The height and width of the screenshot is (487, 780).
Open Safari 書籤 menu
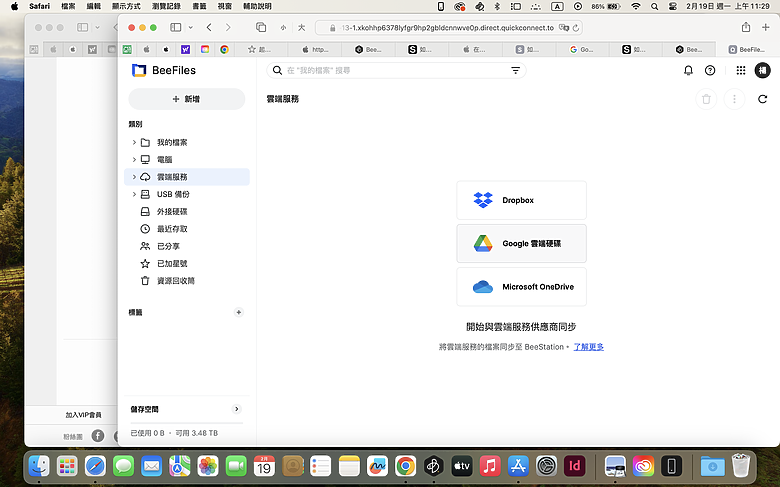click(199, 6)
